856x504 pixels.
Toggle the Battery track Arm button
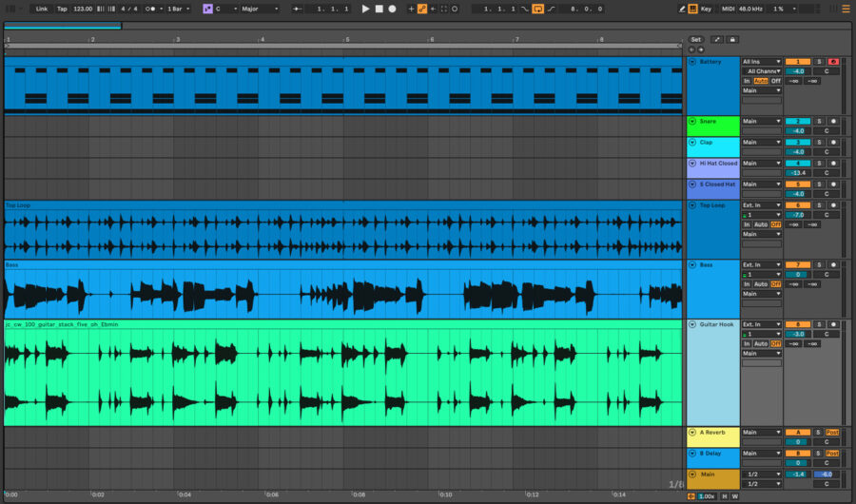pyautogui.click(x=833, y=62)
